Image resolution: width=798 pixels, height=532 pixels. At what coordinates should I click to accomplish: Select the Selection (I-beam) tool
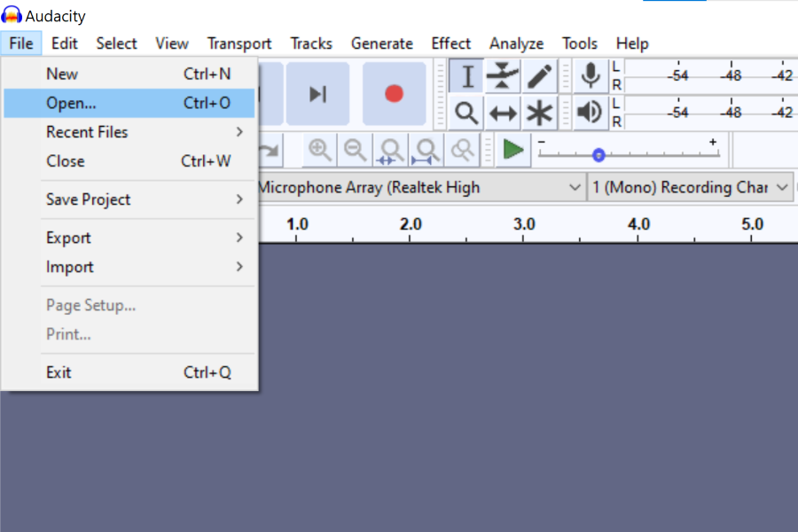coord(466,76)
